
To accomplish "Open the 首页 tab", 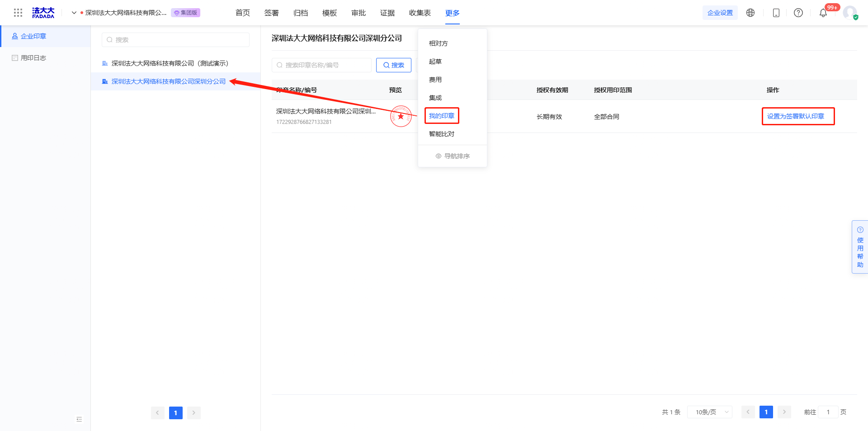I will point(243,13).
